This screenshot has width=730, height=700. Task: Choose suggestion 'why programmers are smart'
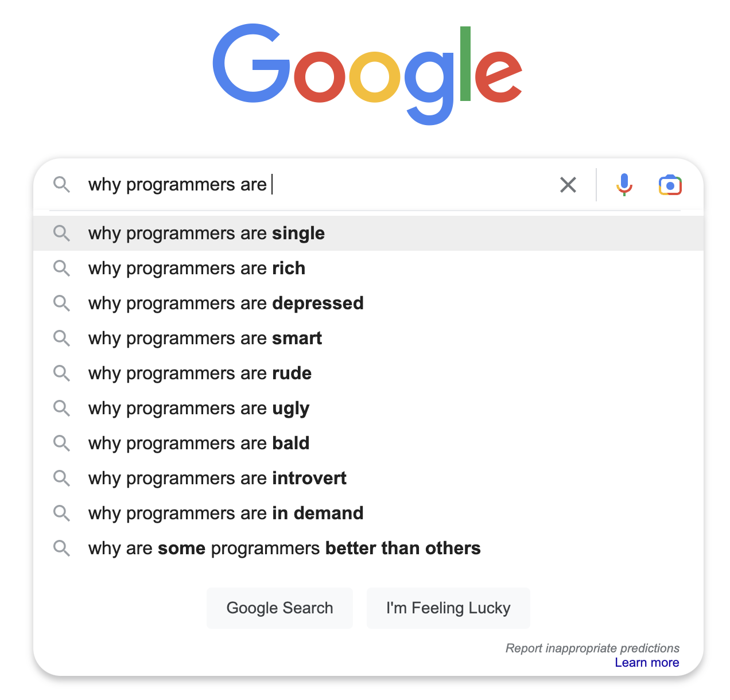click(x=205, y=338)
